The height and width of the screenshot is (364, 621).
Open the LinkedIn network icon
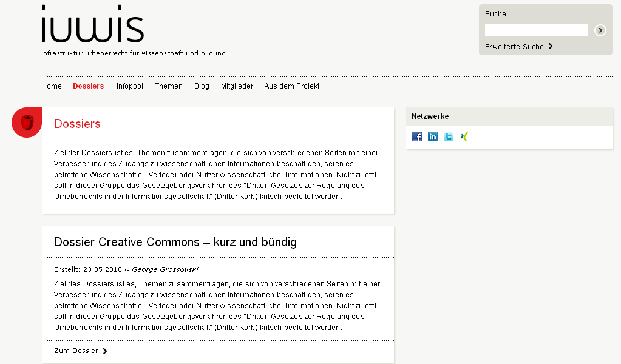tap(432, 136)
